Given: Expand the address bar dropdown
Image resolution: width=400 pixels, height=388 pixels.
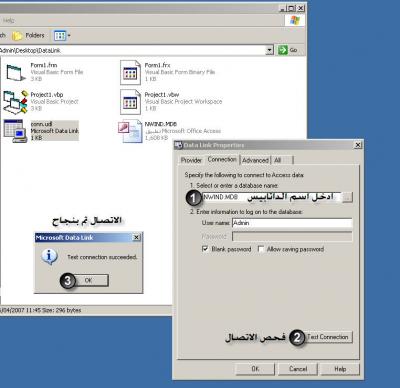Looking at the screenshot, I should (269, 50).
